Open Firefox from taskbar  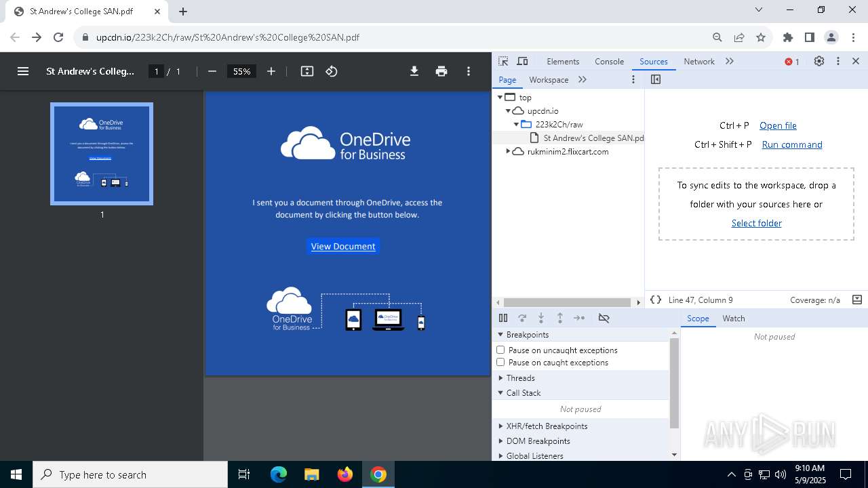click(345, 474)
